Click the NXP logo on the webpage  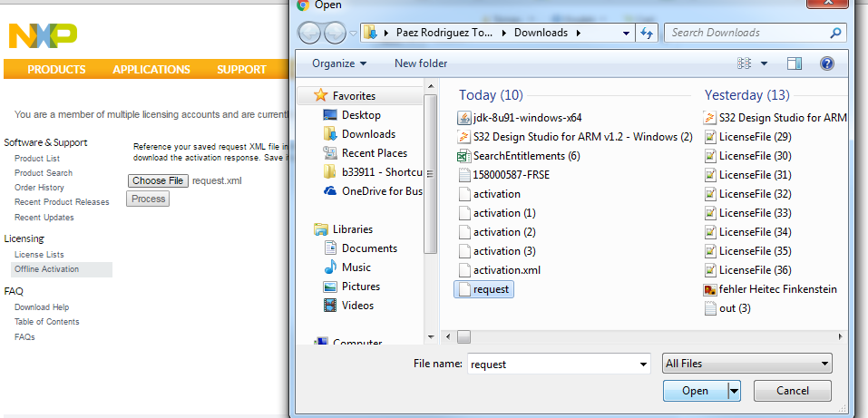[43, 35]
